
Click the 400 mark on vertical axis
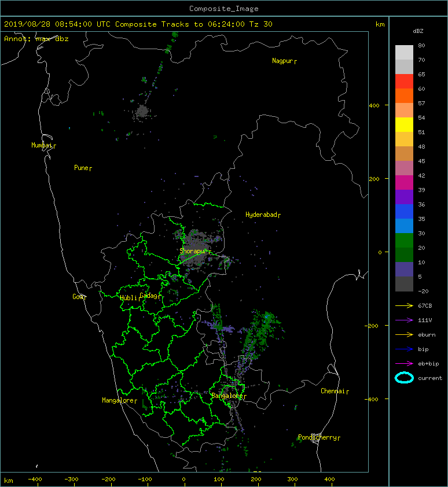click(374, 106)
